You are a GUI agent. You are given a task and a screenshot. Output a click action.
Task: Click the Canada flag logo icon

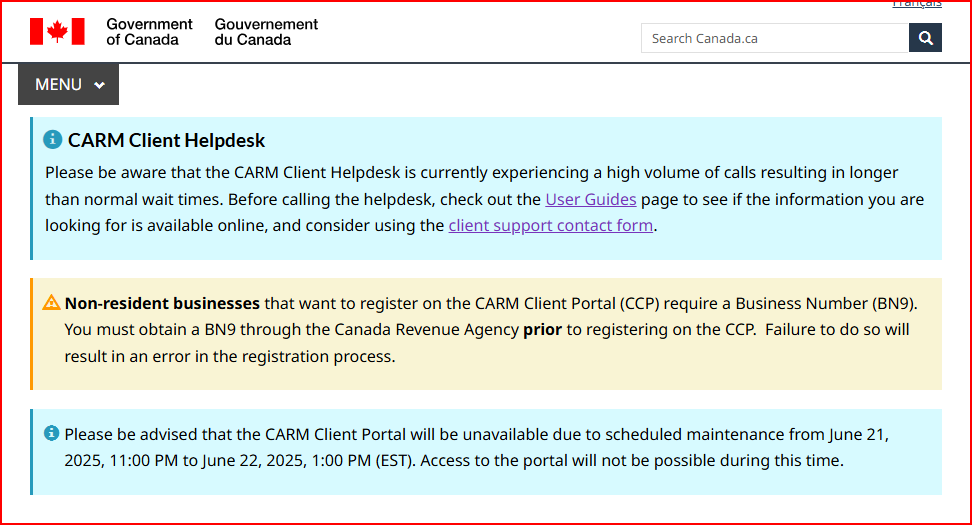(57, 32)
